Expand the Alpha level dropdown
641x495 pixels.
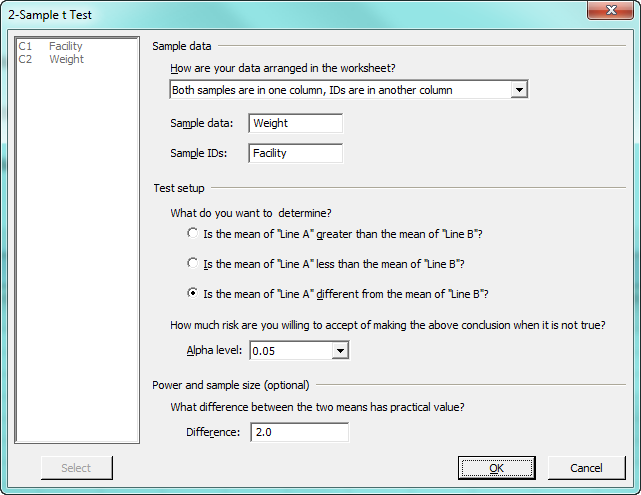click(x=340, y=351)
